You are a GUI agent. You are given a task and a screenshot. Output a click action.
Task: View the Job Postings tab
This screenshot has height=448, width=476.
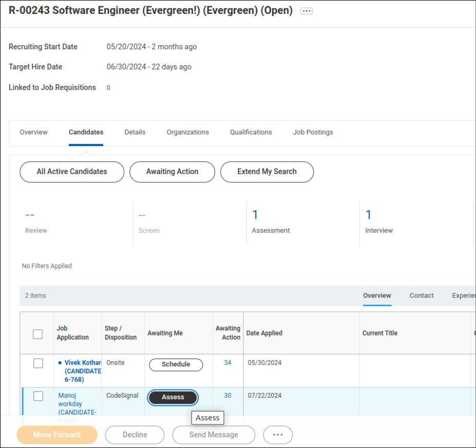click(x=313, y=132)
